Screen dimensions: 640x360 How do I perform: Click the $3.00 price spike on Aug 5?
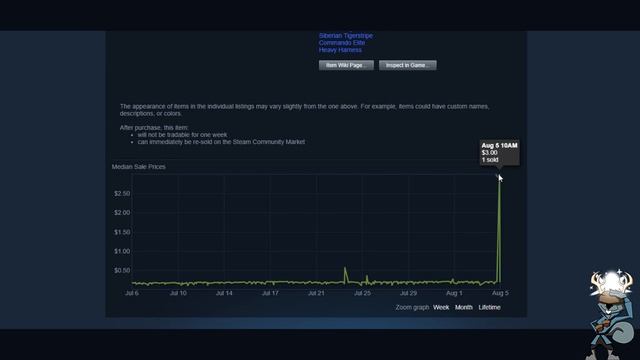499,177
